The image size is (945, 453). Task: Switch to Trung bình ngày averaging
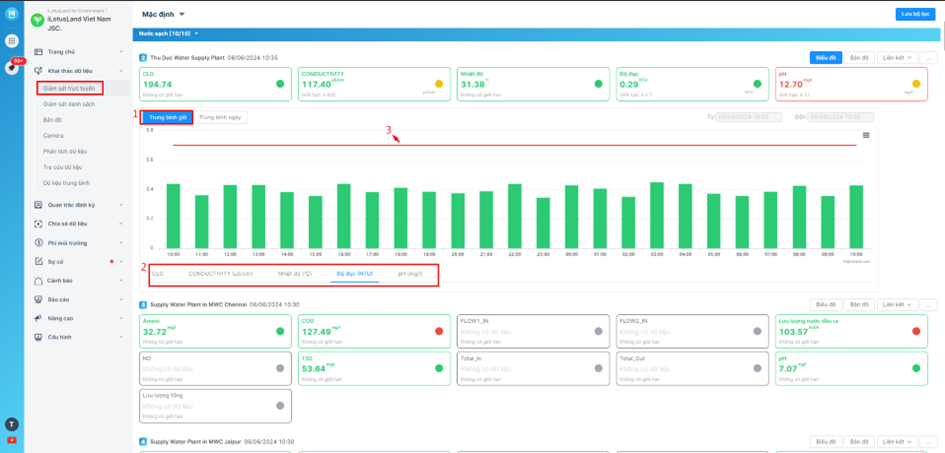pyautogui.click(x=220, y=117)
